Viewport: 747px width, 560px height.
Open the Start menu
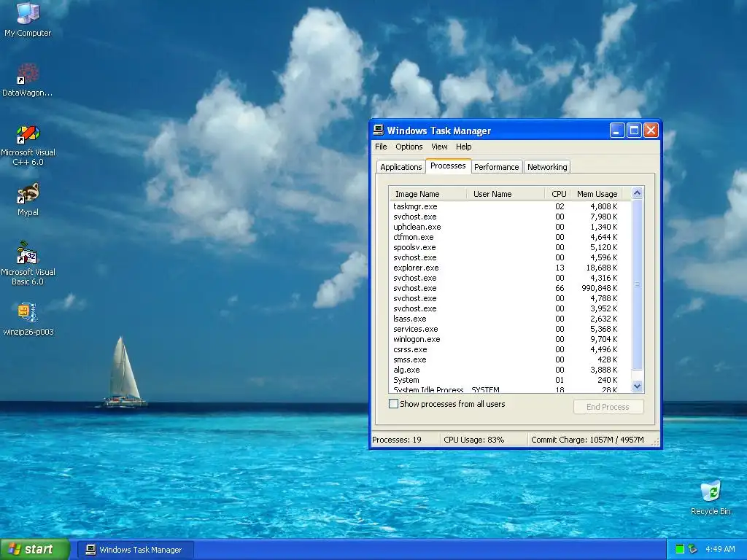coord(35,549)
